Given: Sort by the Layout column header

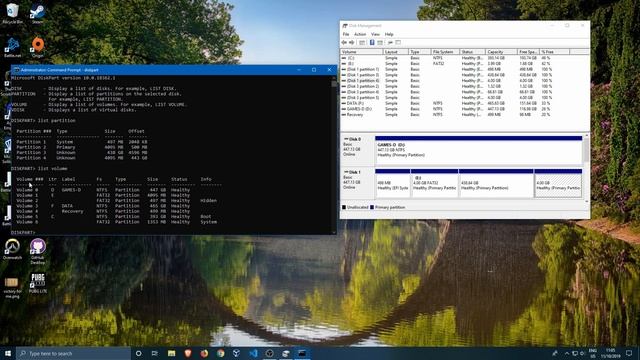Looking at the screenshot, I should point(396,52).
